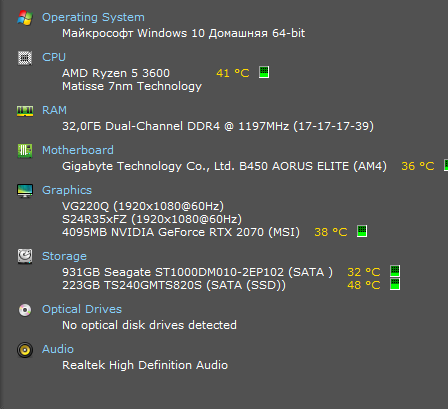Screen dimensions: 448x409
Task: Click the CPU chip icon
Action: [25, 58]
